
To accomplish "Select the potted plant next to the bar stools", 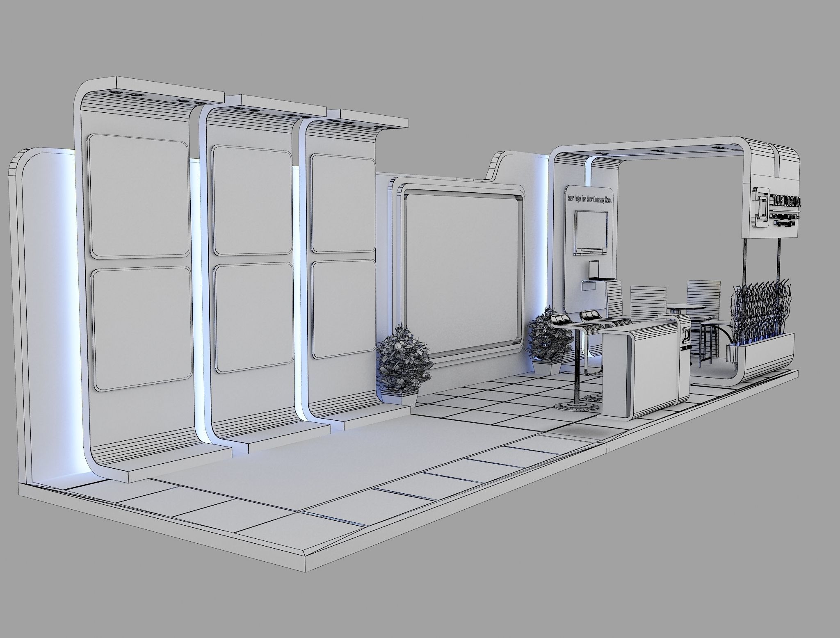I will click(549, 339).
